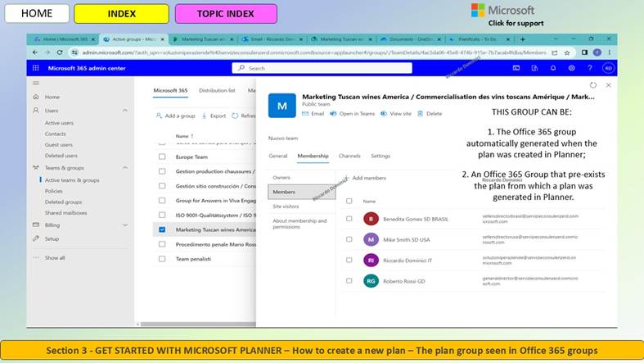This screenshot has height=363, width=644.
Task: Open the browser tab list dropdown
Action: click(556, 39)
